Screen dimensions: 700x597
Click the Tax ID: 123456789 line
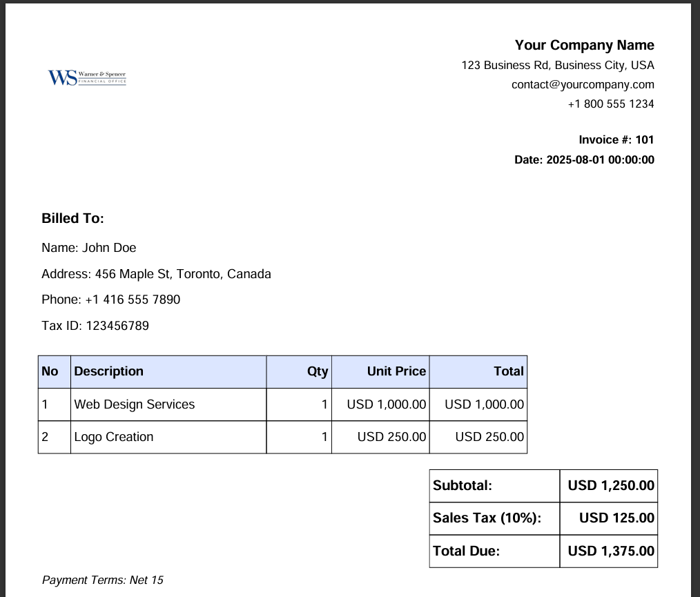[x=95, y=326]
